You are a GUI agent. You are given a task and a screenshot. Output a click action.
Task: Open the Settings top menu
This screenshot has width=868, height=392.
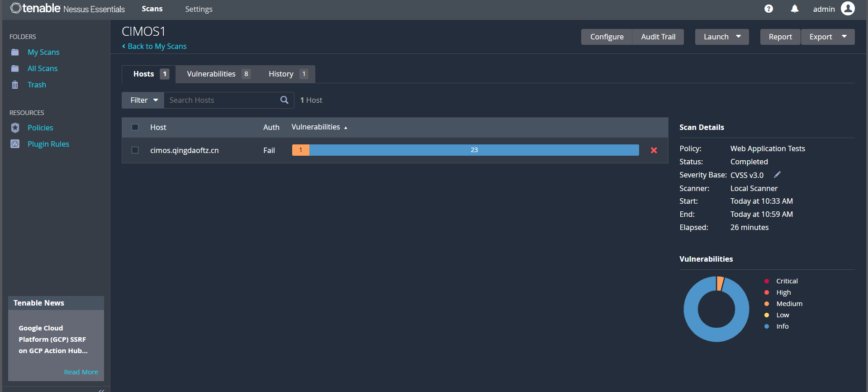point(199,9)
